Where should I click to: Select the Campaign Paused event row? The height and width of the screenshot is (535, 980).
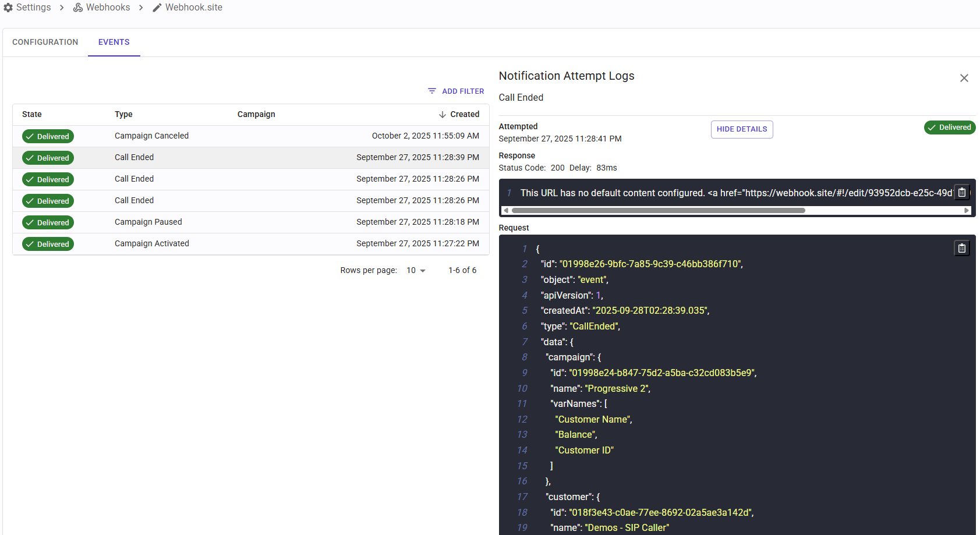[250, 222]
